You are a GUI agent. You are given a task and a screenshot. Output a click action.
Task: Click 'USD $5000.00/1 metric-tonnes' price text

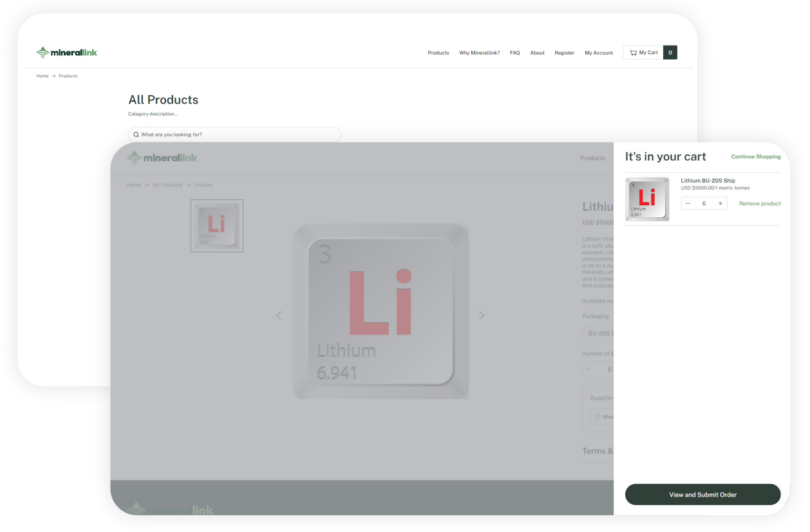point(715,188)
